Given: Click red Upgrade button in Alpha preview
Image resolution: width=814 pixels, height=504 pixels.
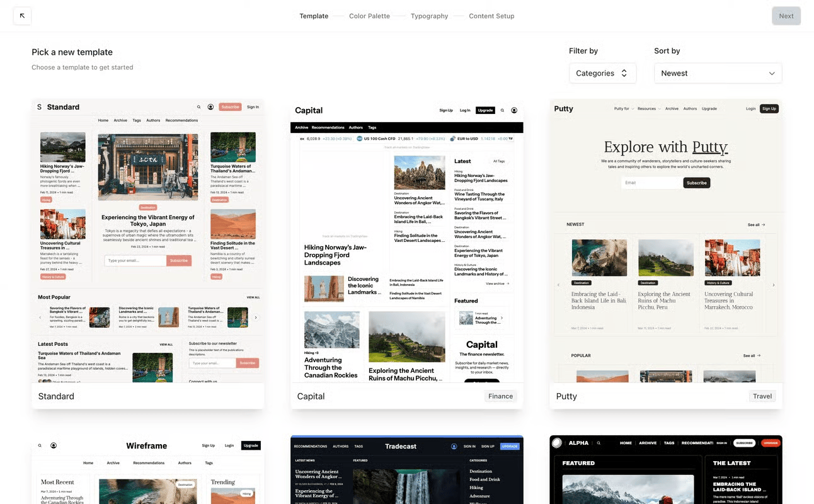Looking at the screenshot, I should [x=771, y=443].
